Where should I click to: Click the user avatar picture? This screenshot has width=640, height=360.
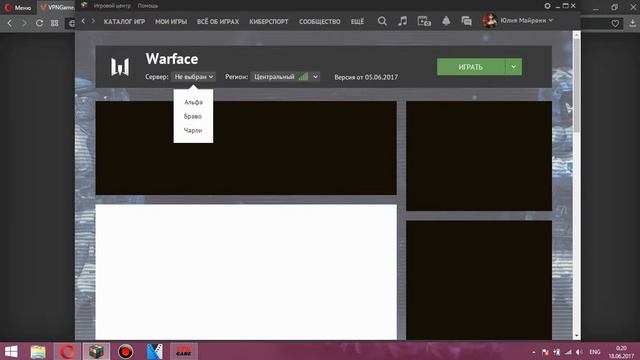tap(489, 20)
